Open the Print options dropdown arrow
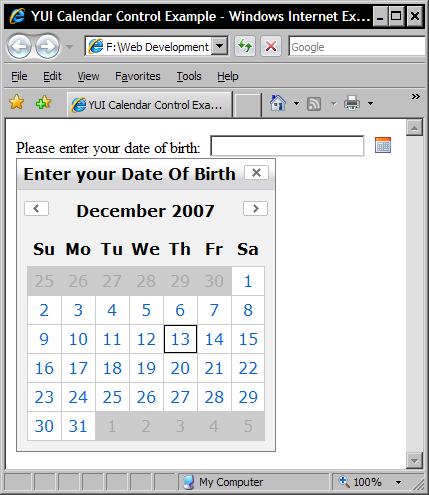Screen dimensions: 429x495 coord(370,104)
